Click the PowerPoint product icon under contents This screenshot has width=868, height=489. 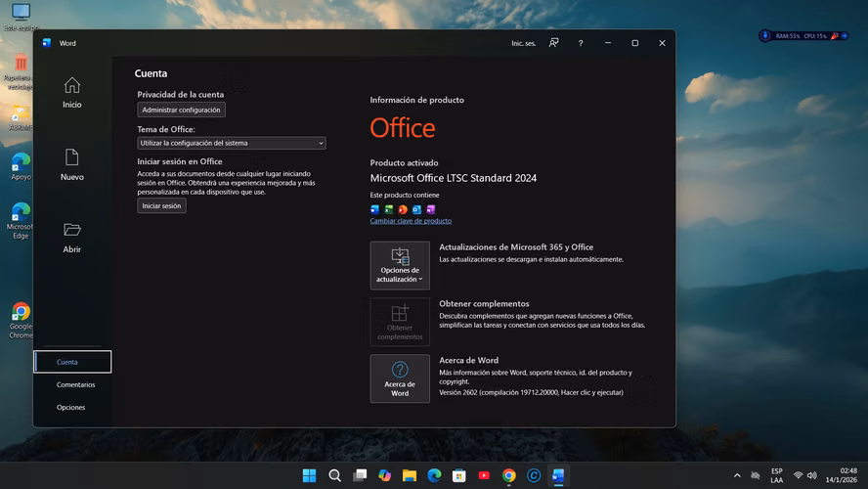[x=403, y=209]
